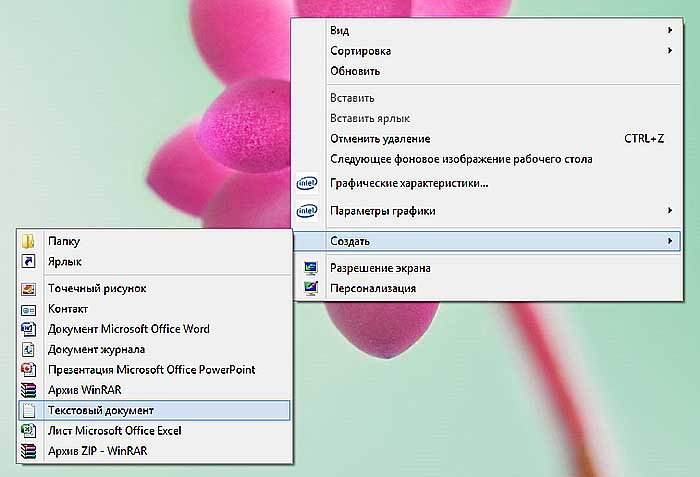Select the Вставить menu entry
This screenshot has height=477, width=700.
[x=488, y=98]
